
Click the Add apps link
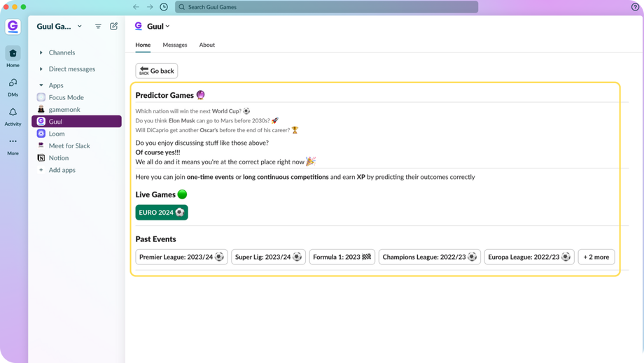click(x=62, y=170)
